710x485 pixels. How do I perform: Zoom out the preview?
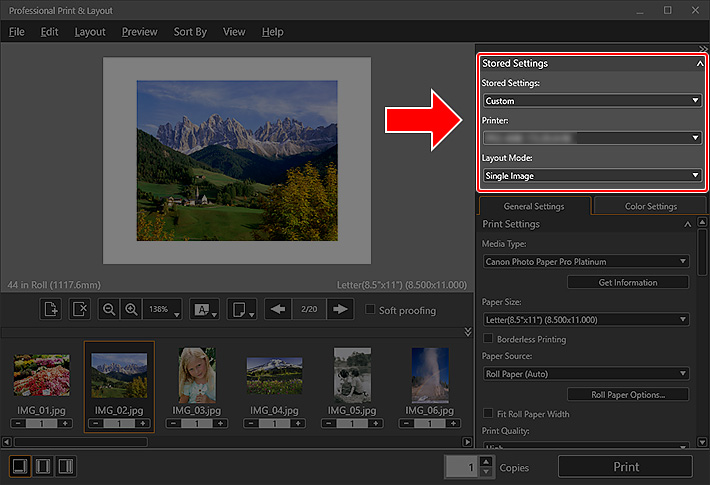(110, 310)
